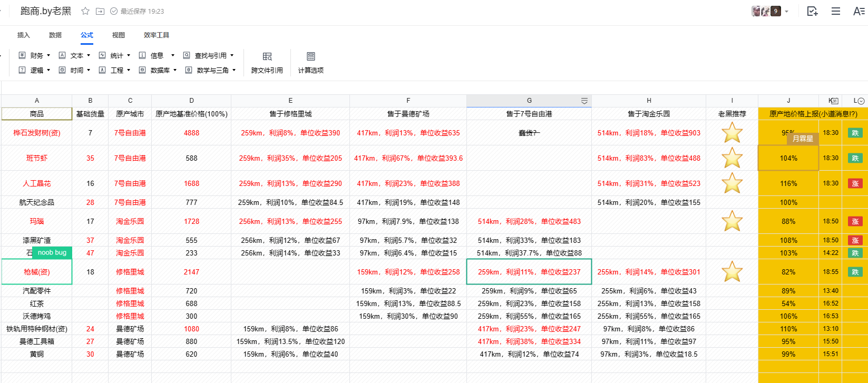Click the move-to-folder icon beside title
The height and width of the screenshot is (383, 868).
click(x=100, y=11)
